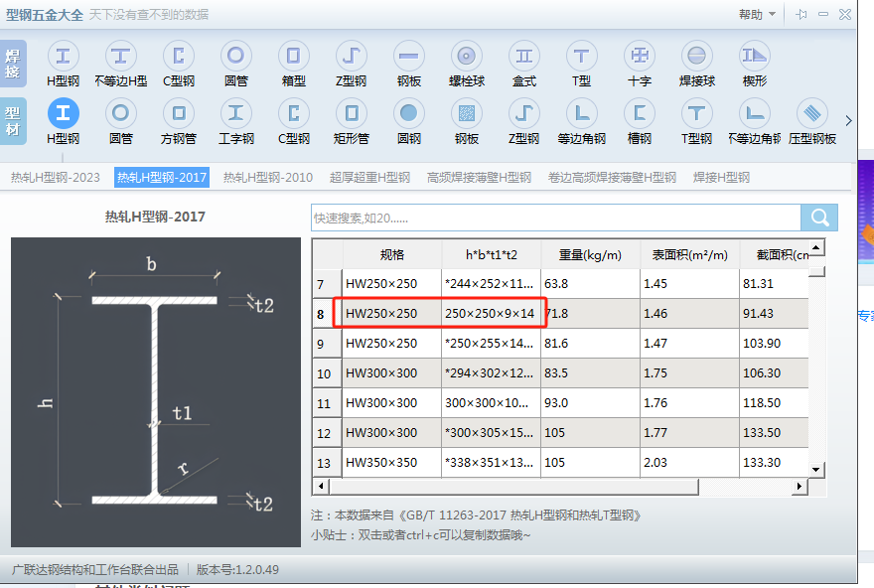874x588 pixels.
Task: Select HW250×250 cell in row 7
Action: [x=392, y=284]
